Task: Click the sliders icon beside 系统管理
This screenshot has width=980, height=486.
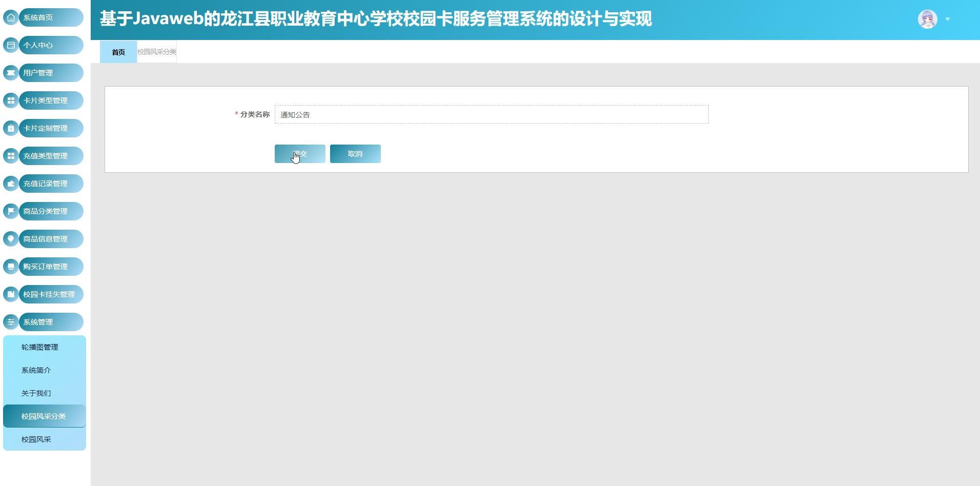Action: [x=11, y=322]
